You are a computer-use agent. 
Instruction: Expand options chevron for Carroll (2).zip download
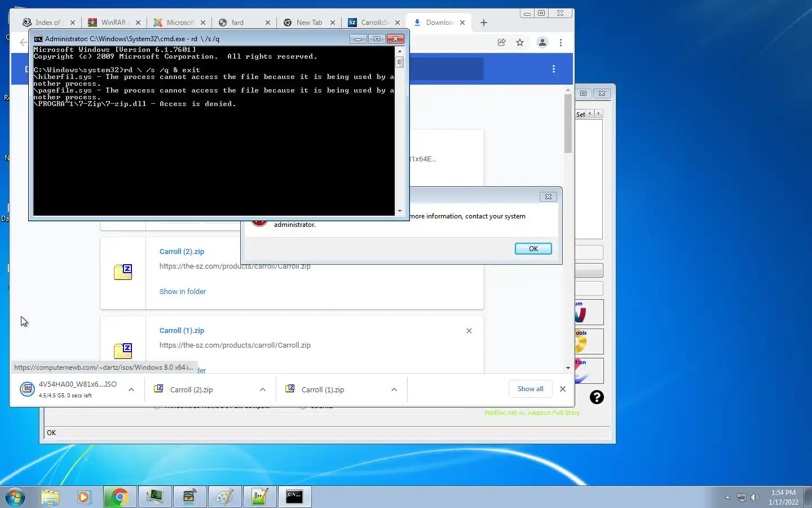pos(263,389)
